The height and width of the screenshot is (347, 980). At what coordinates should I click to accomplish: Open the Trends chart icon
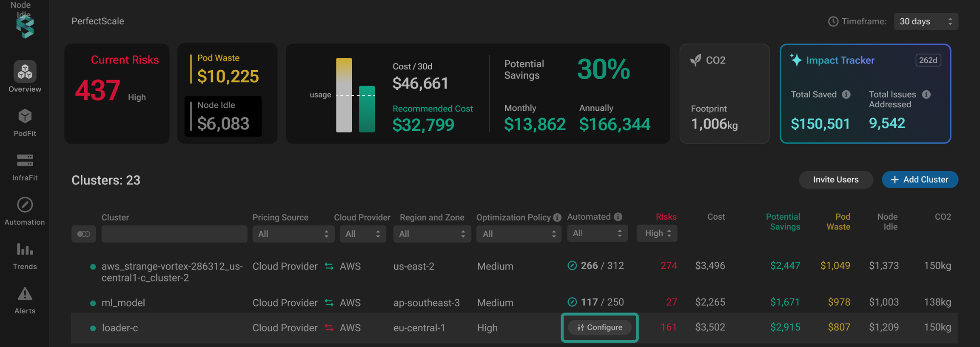click(x=25, y=249)
